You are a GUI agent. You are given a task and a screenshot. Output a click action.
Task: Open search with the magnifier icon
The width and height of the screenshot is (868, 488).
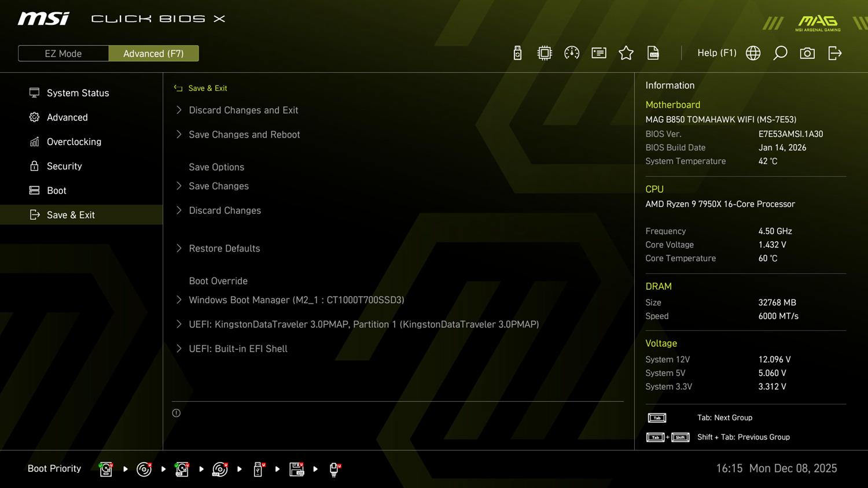(780, 53)
